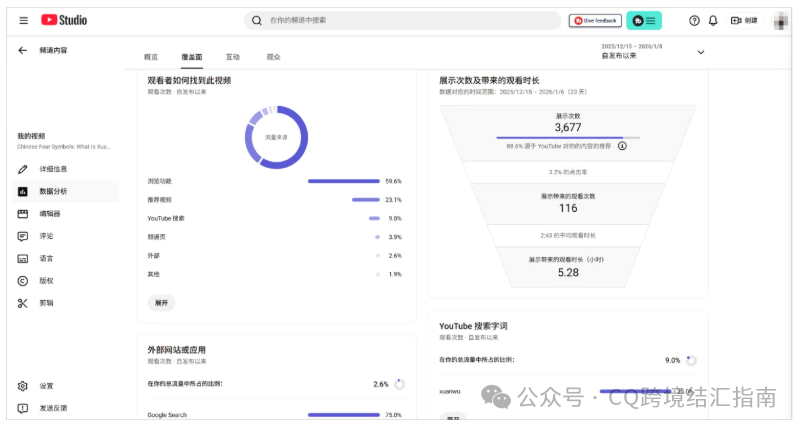802x429 pixels.
Task: Click the 频道页 traffic source row
Action: [x=275, y=237]
